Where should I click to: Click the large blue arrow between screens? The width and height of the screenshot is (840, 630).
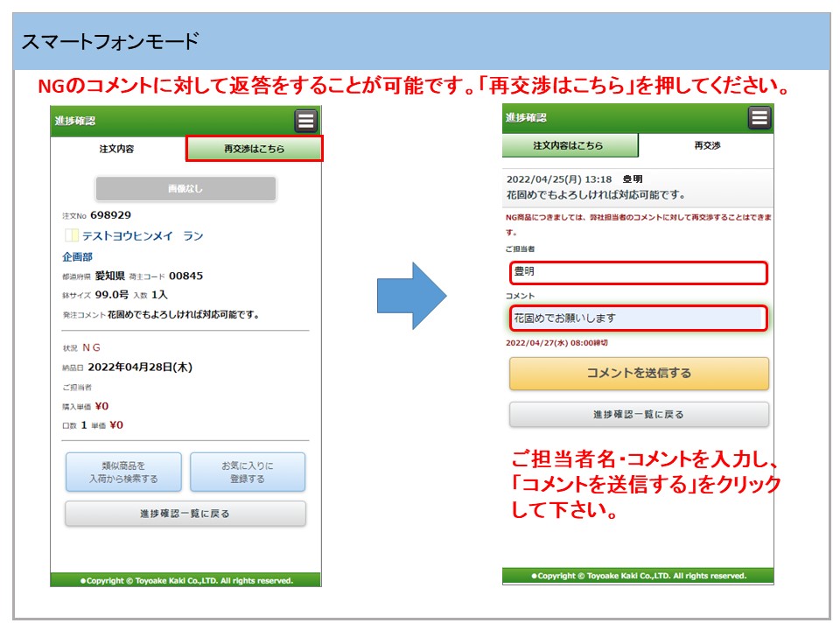(x=411, y=296)
